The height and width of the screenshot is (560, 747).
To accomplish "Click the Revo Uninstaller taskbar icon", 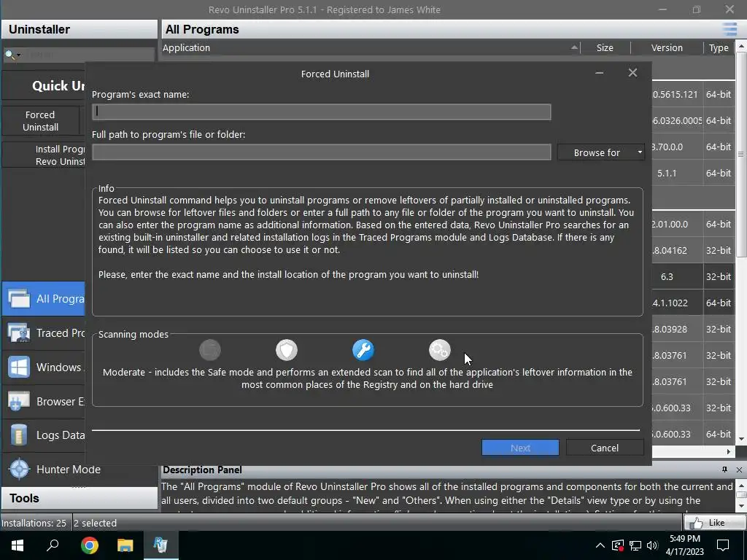I will [x=160, y=545].
